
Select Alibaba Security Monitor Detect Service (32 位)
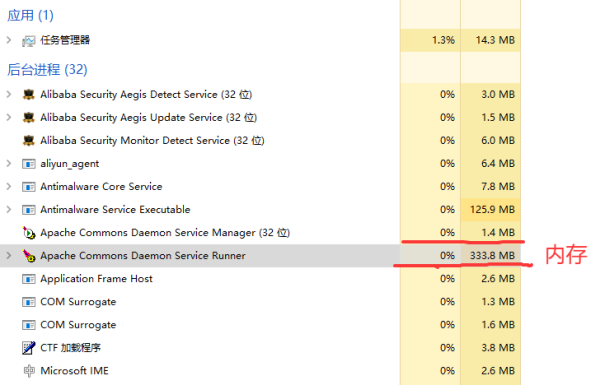[x=152, y=140]
